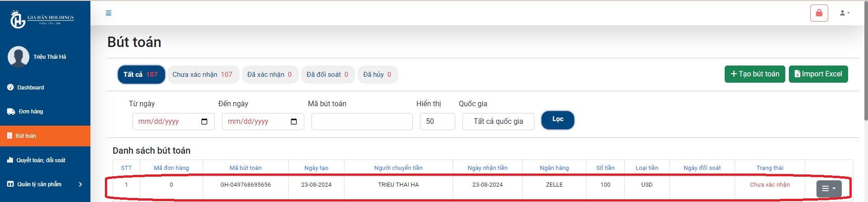This screenshot has width=868, height=202.
Task: Click the red lock icon button
Action: coord(819,13)
